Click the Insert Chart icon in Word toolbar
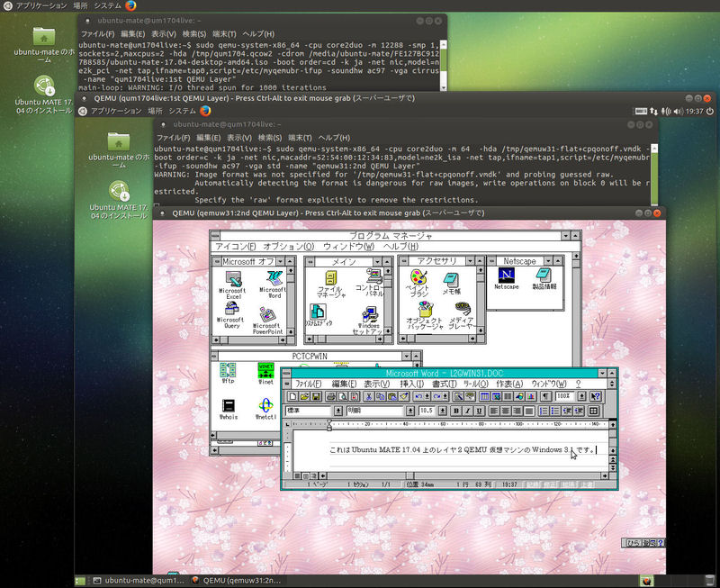The height and width of the screenshot is (588, 720). point(531,396)
